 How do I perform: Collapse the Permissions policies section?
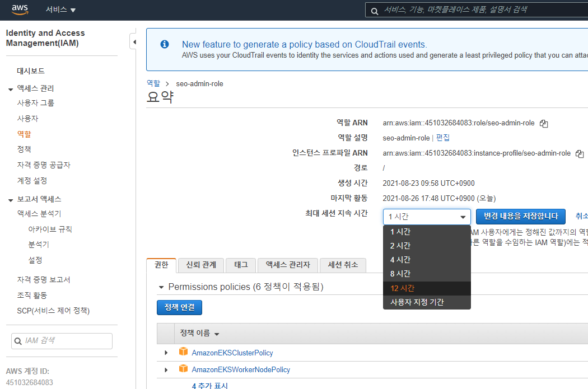pyautogui.click(x=161, y=288)
